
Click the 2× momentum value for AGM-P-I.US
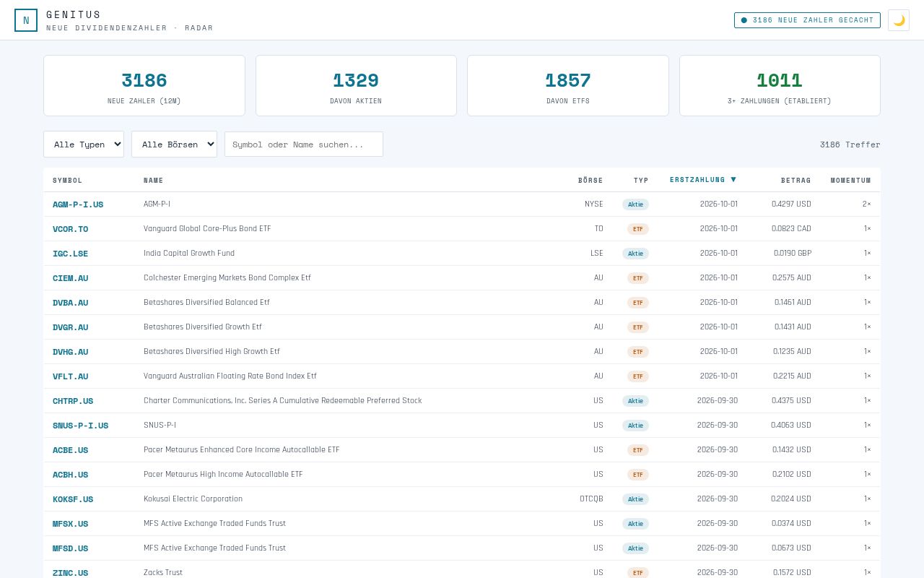pos(866,204)
